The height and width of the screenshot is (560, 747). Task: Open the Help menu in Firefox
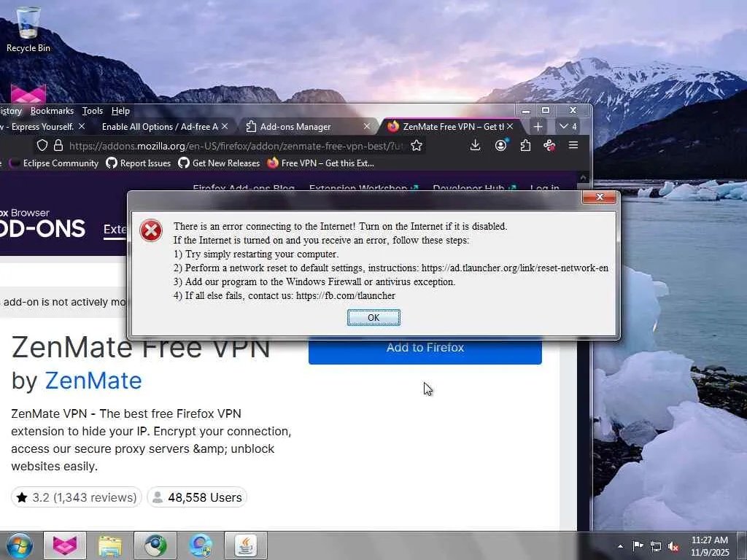pyautogui.click(x=120, y=111)
